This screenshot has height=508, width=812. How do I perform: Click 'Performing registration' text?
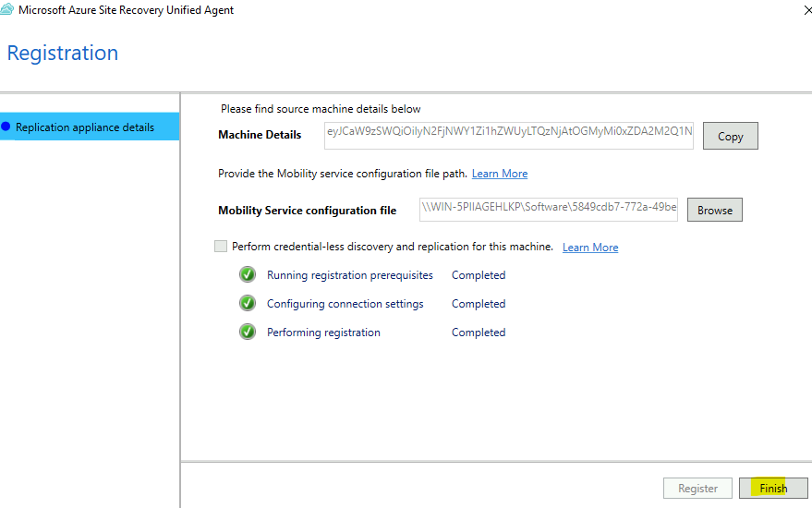(323, 332)
